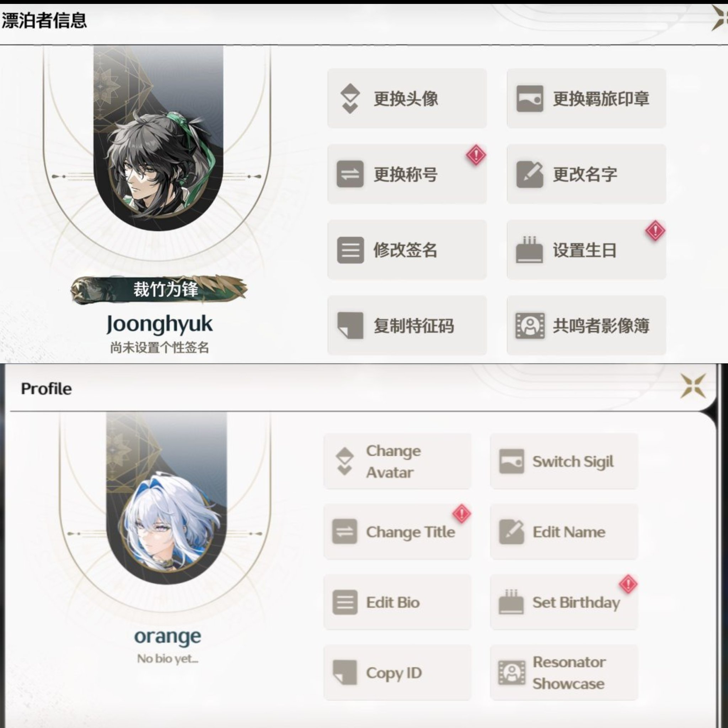
Task: Click the Copy ID note icon
Action: click(345, 673)
